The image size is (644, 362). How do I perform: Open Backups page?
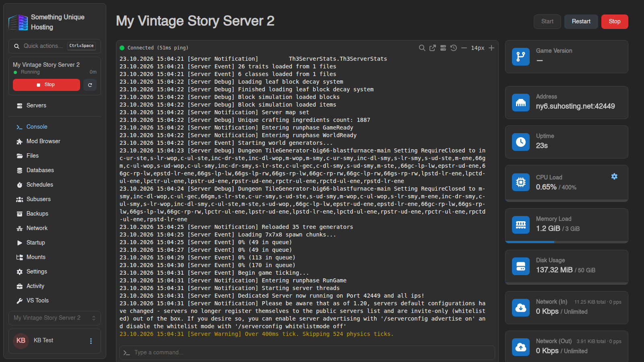[55, 214]
